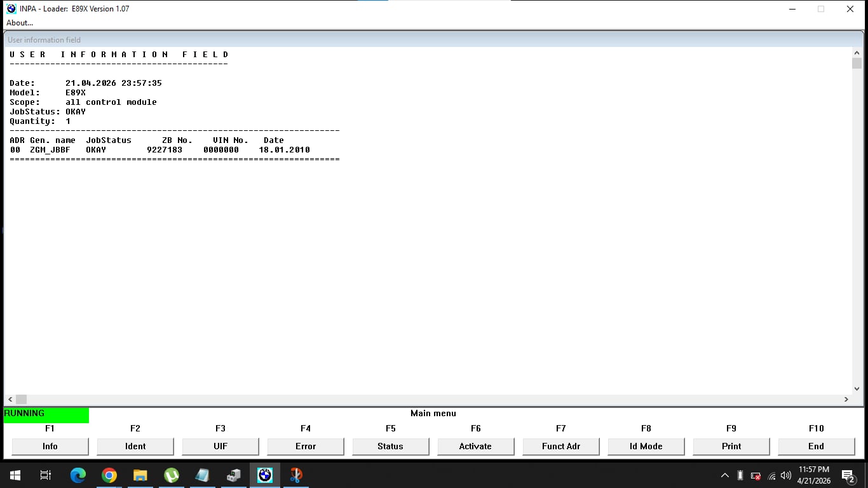Screen dimensions: 868x488
Task: Click the horizontal scrollbar right arrow
Action: [846, 399]
